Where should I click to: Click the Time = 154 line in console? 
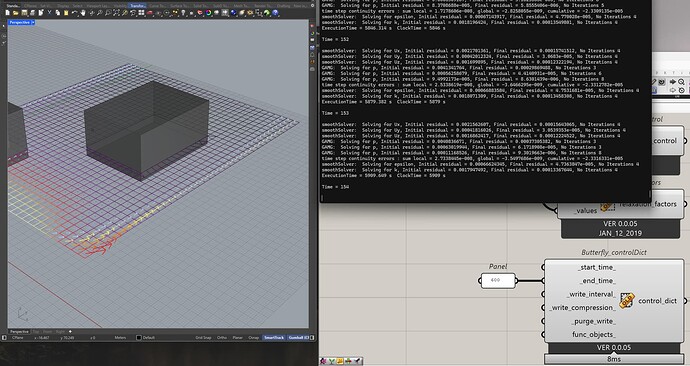335,187
